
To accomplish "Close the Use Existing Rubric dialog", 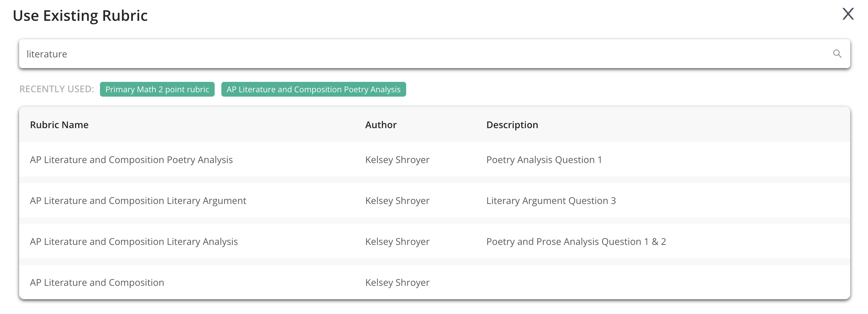I will coord(848,14).
